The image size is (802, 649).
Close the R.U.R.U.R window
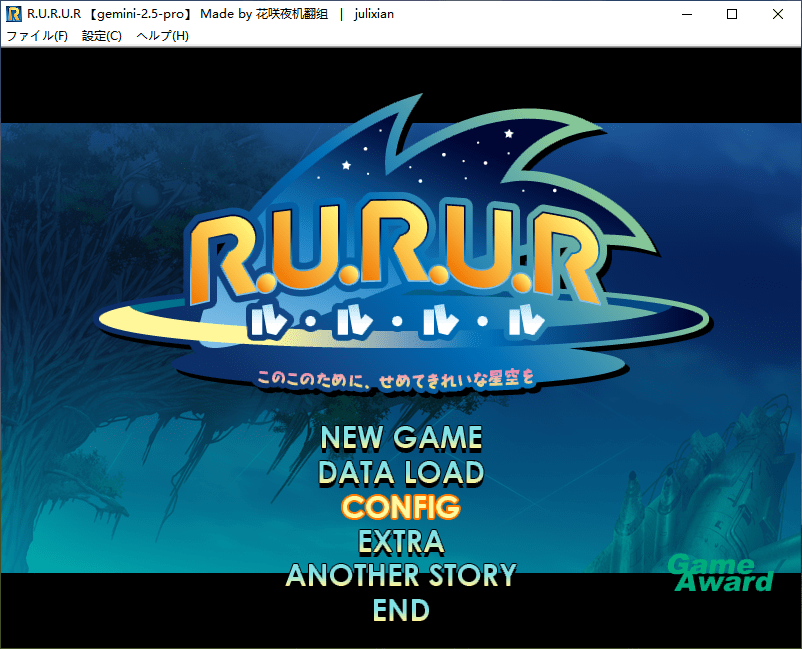(x=778, y=14)
